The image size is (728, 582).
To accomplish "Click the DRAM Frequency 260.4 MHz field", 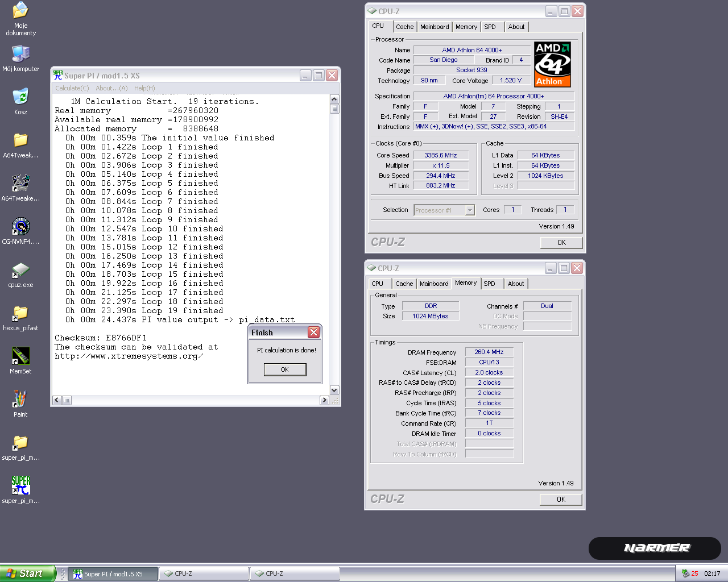I will 489,352.
